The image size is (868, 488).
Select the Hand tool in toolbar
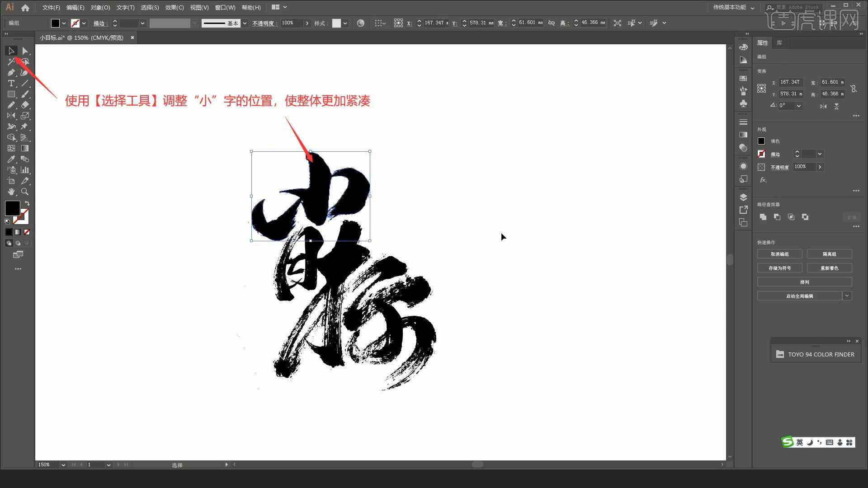[x=11, y=191]
